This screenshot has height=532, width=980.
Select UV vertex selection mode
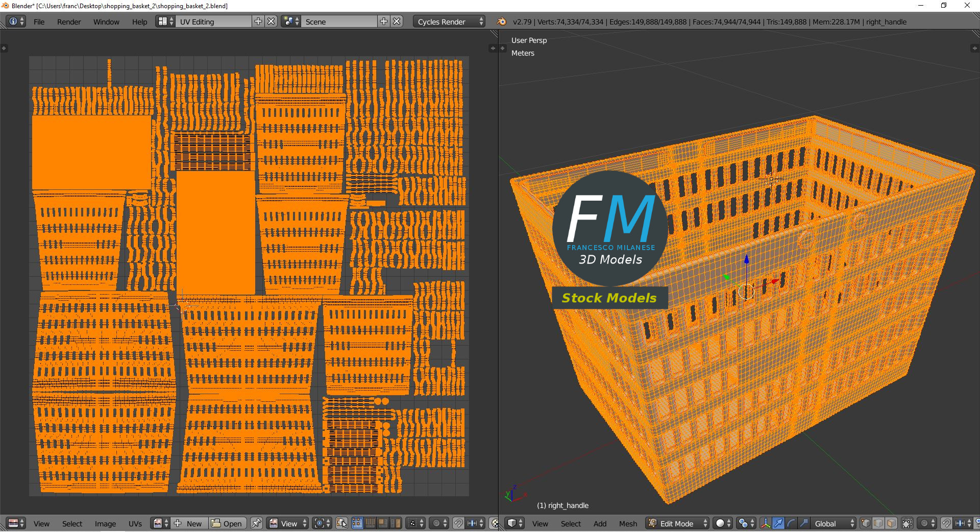click(357, 523)
